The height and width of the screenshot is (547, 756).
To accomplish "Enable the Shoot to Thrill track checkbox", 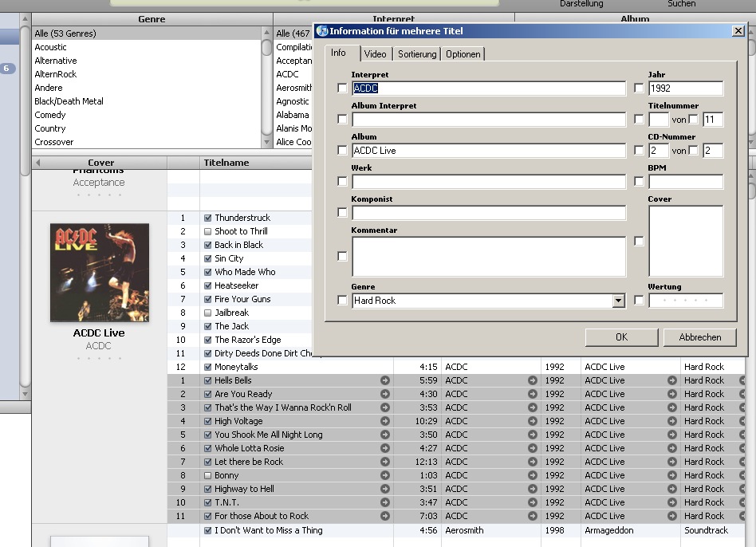I will 208,231.
